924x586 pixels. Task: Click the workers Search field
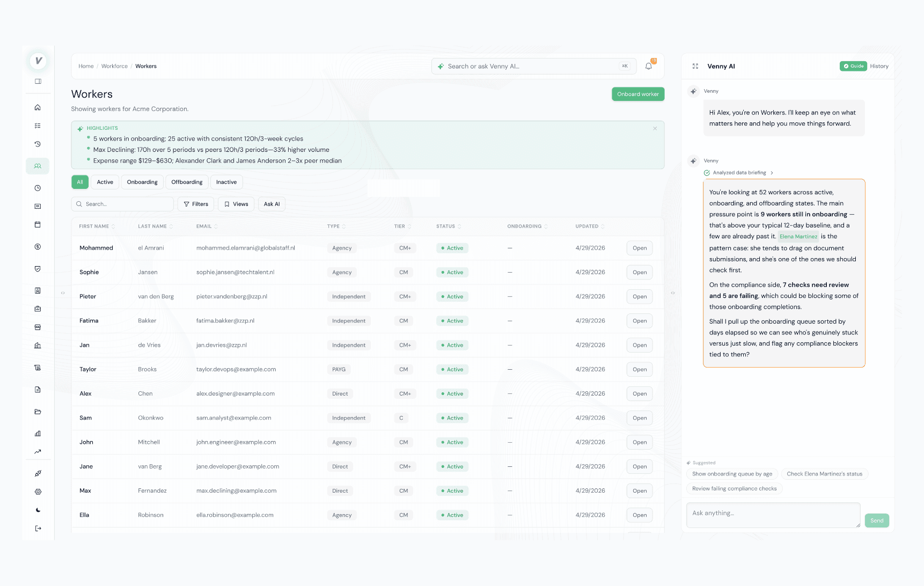(122, 204)
